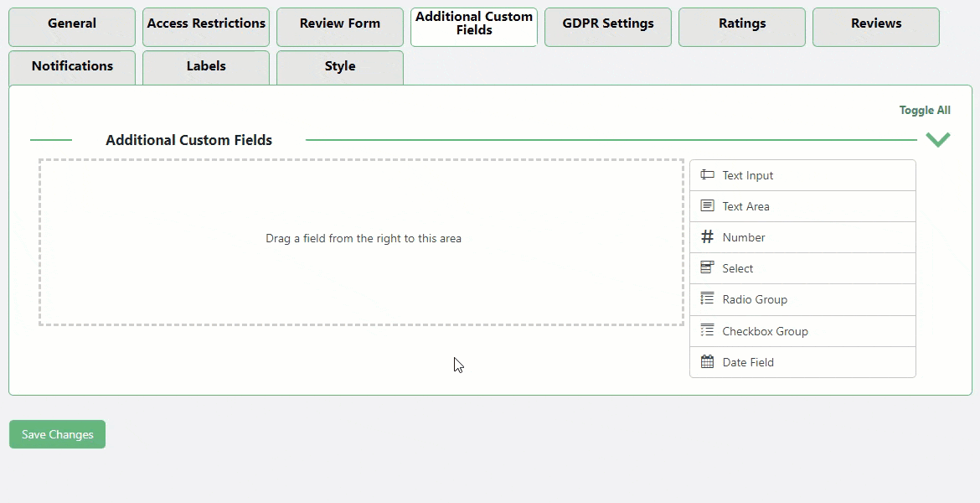Select the Additional Custom Fields tab

[x=474, y=27]
